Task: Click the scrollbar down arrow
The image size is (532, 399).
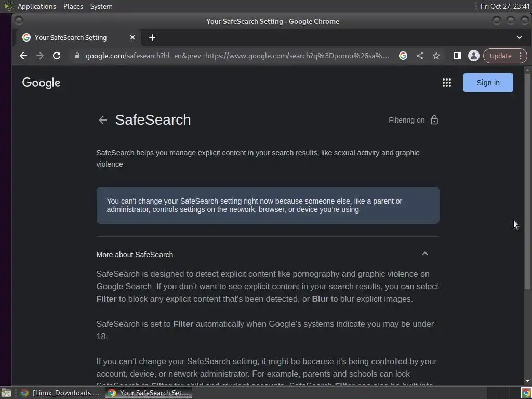Action: click(x=527, y=382)
